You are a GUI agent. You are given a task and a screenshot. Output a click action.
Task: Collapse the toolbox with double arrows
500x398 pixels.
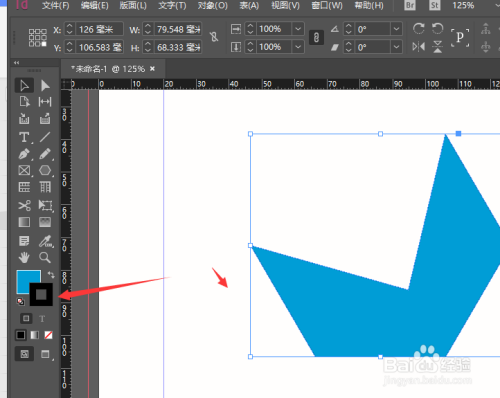(16, 62)
